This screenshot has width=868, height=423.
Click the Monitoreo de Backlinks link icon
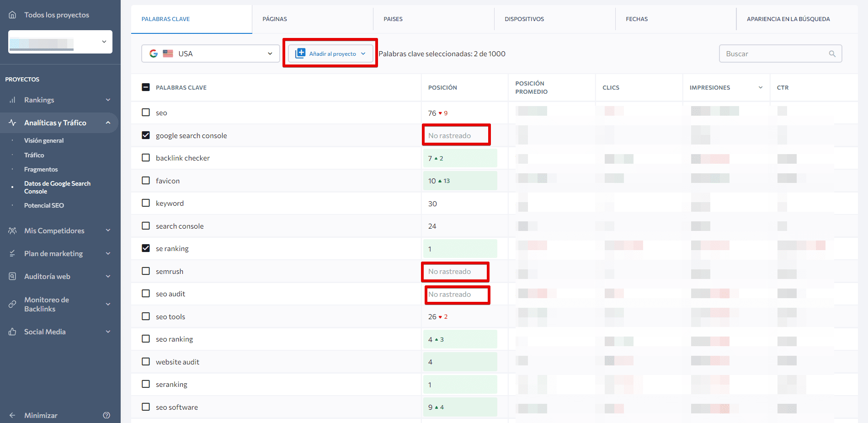click(x=12, y=304)
